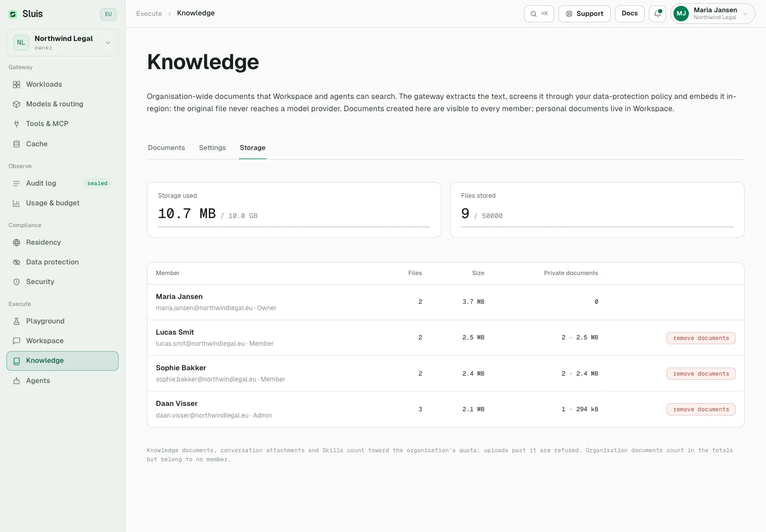766x532 pixels.
Task: Open Models & routing cube icon
Action: click(x=16, y=104)
